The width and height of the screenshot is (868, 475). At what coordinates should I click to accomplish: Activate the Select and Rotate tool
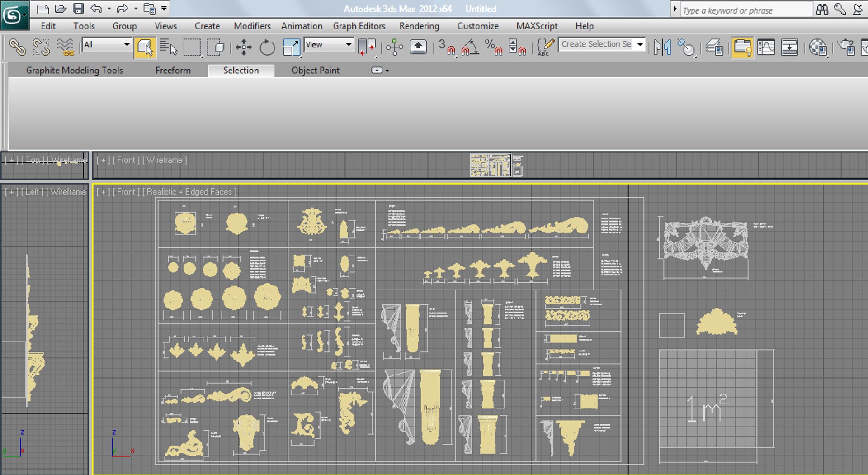(x=267, y=47)
